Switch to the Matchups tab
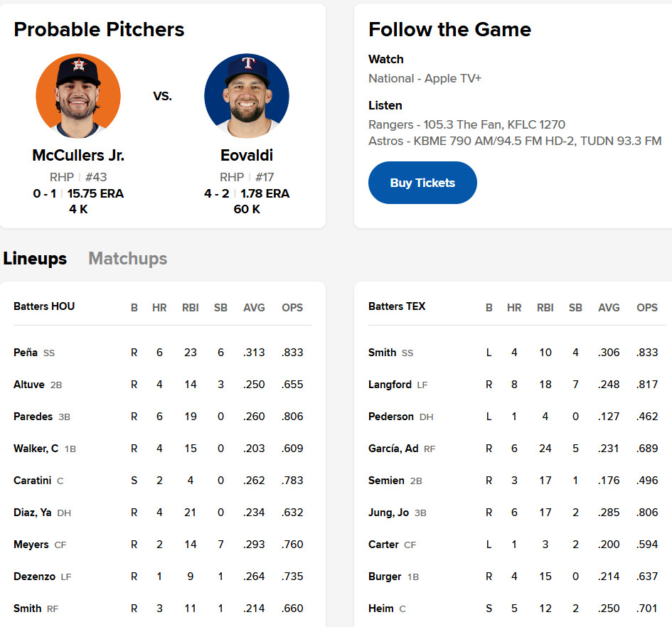This screenshot has width=672, height=627. point(127,259)
